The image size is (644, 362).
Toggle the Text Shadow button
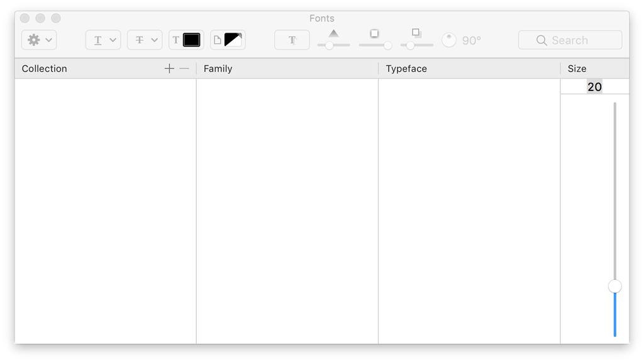pos(291,40)
